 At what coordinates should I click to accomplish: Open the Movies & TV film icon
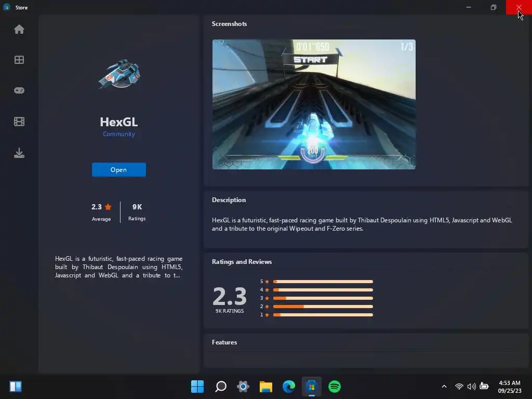click(19, 122)
